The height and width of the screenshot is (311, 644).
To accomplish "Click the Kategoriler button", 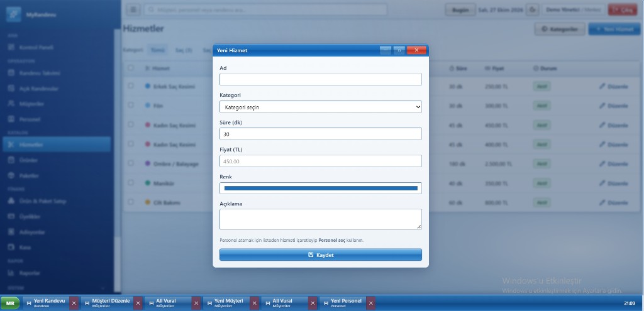I will (x=560, y=29).
